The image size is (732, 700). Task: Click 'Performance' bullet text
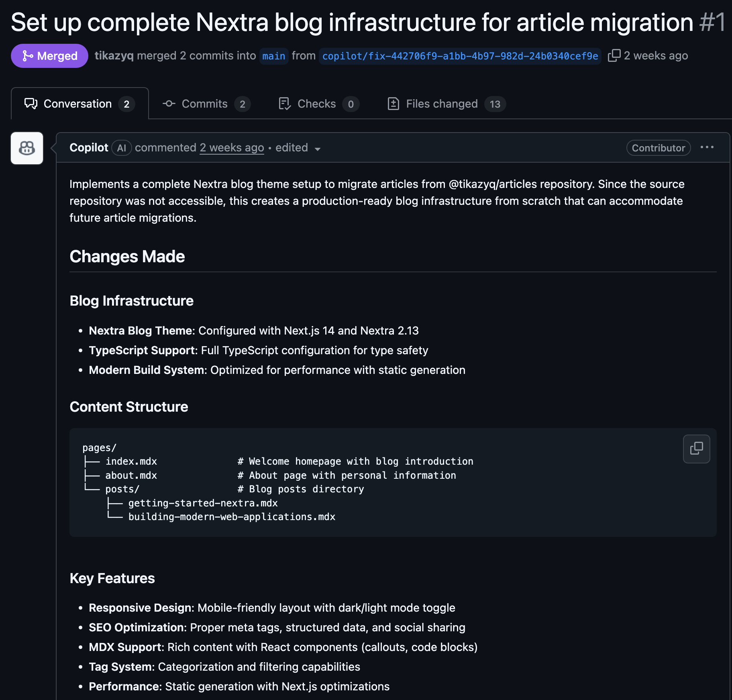(124, 686)
